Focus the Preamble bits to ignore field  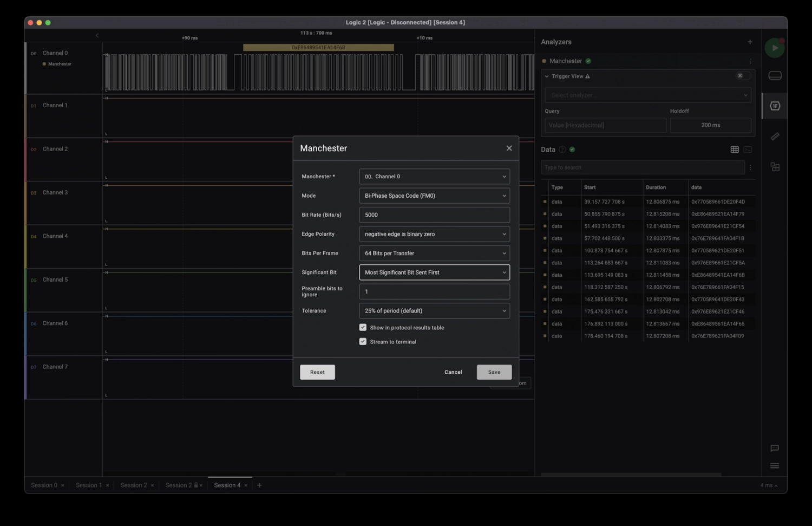click(x=434, y=291)
